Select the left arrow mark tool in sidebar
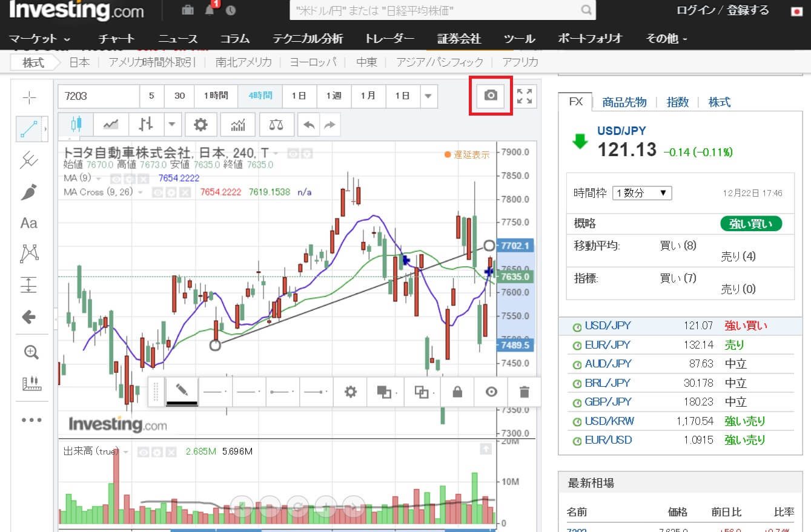This screenshot has width=811, height=532. (x=29, y=316)
